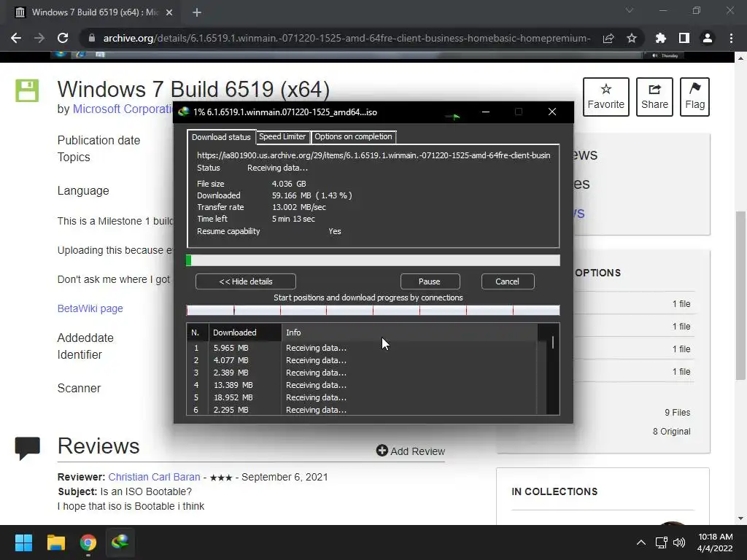Open Options on completion tab

point(353,136)
